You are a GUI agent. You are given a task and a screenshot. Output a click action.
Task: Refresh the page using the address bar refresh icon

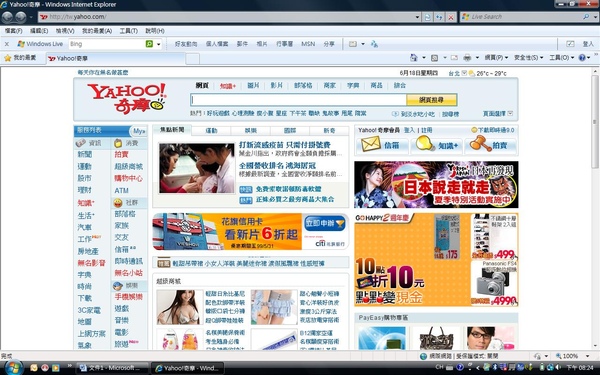[439, 17]
